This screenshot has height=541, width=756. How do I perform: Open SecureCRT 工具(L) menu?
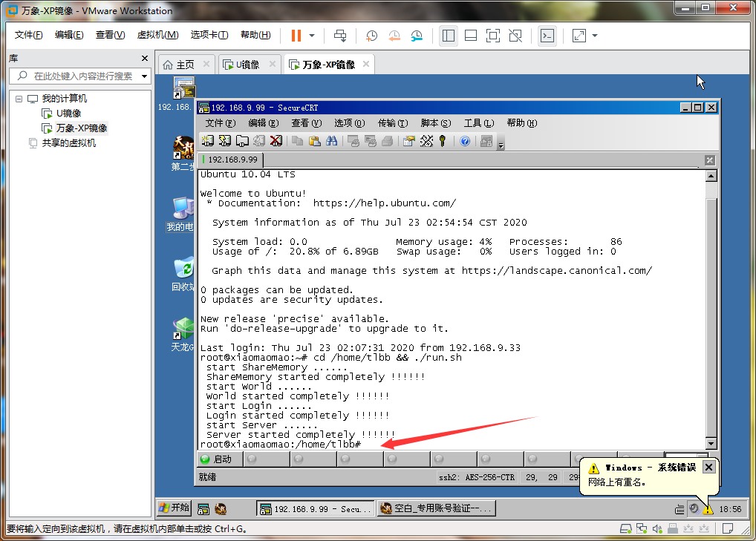coord(479,123)
